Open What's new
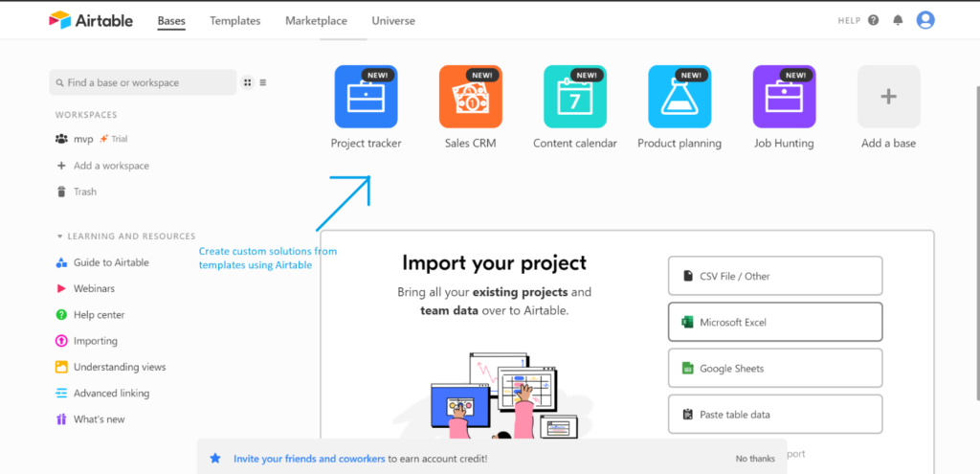 coord(100,419)
